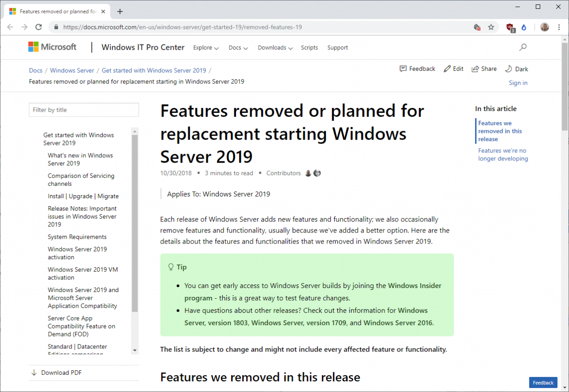Expand the Docs dropdown

pos(238,48)
